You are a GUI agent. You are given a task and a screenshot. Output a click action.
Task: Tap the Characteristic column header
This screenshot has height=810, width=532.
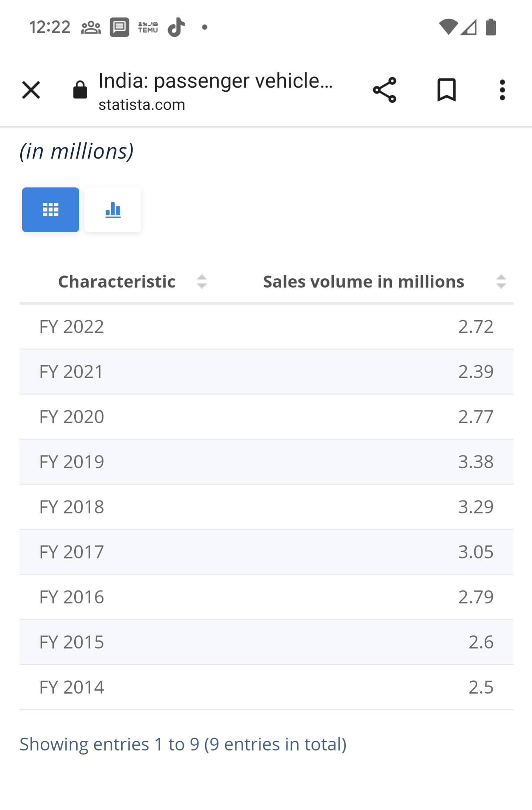117,282
